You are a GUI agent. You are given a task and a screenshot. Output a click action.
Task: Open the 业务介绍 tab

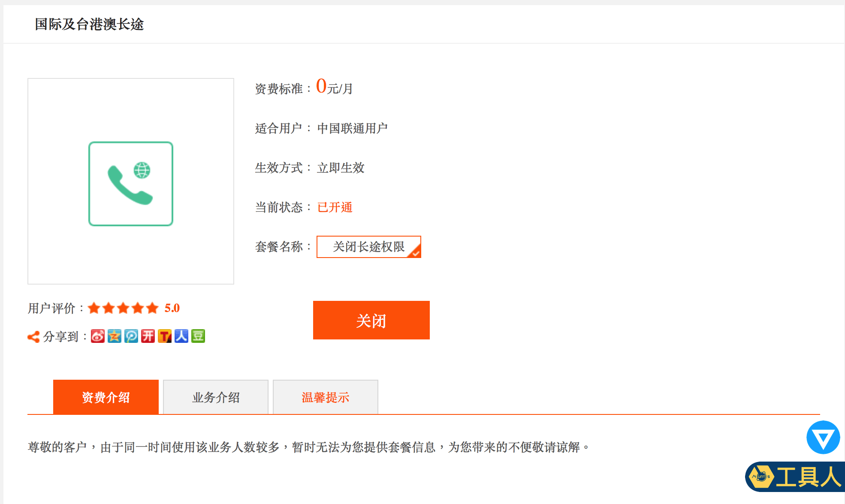216,397
